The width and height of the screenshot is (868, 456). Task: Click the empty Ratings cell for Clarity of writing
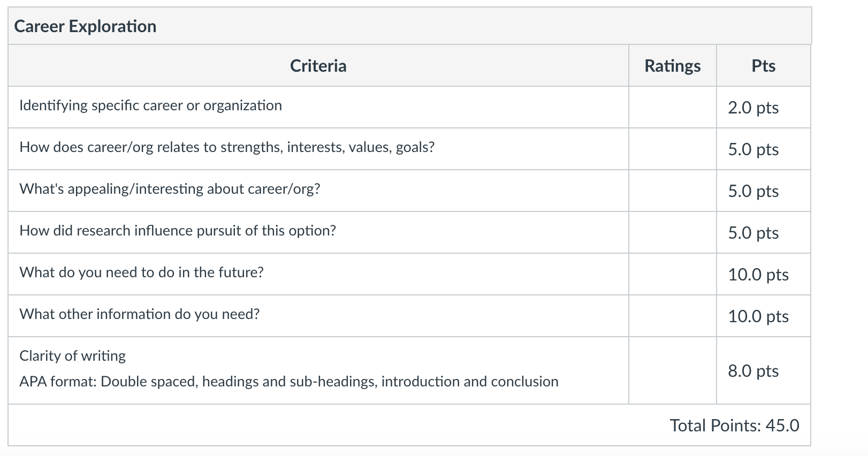tap(672, 370)
